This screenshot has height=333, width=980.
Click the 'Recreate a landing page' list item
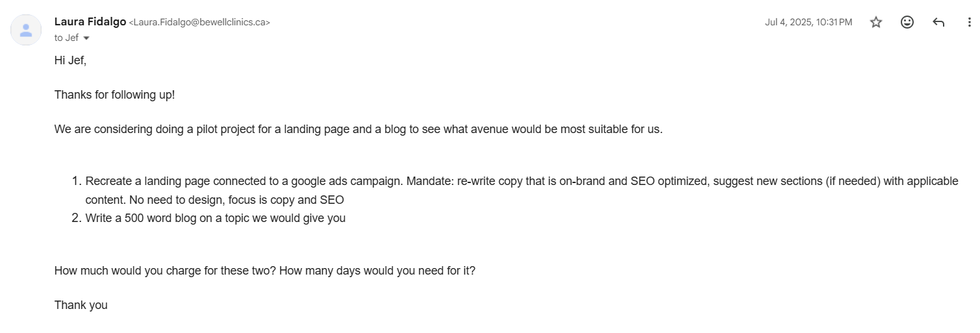(x=521, y=190)
